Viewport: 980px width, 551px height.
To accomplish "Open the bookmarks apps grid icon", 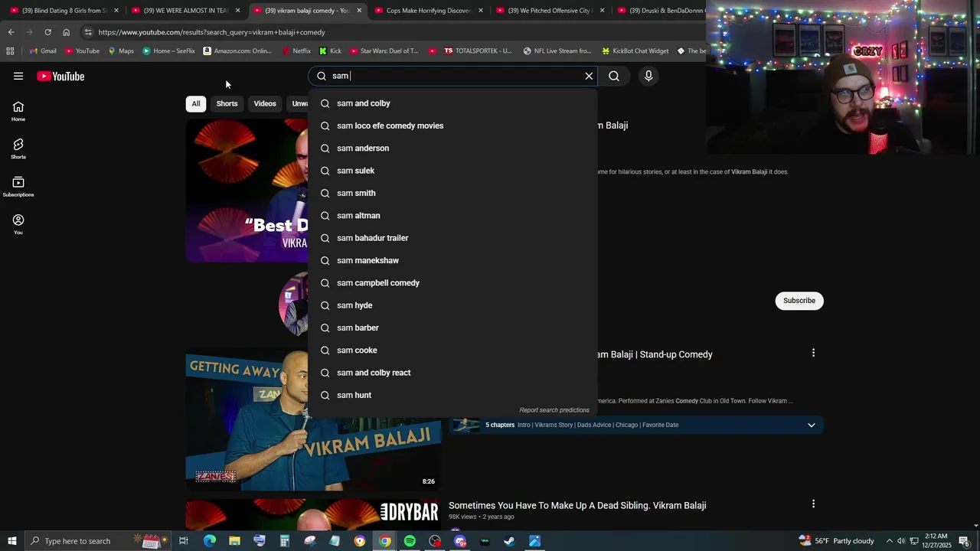I will pyautogui.click(x=10, y=51).
